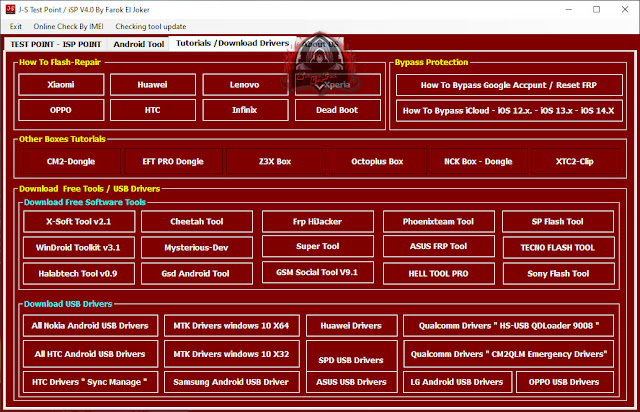Download HTC Drivers Sync Manage

(x=90, y=382)
